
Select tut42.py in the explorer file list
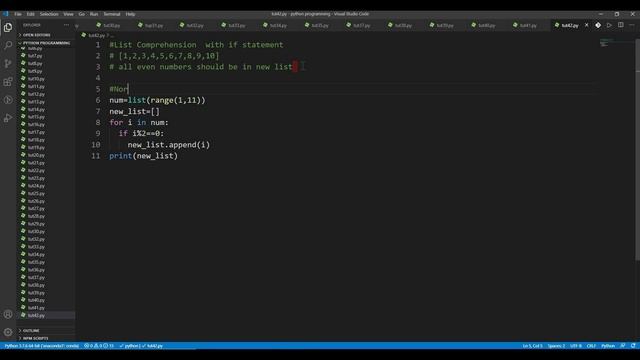point(36,316)
